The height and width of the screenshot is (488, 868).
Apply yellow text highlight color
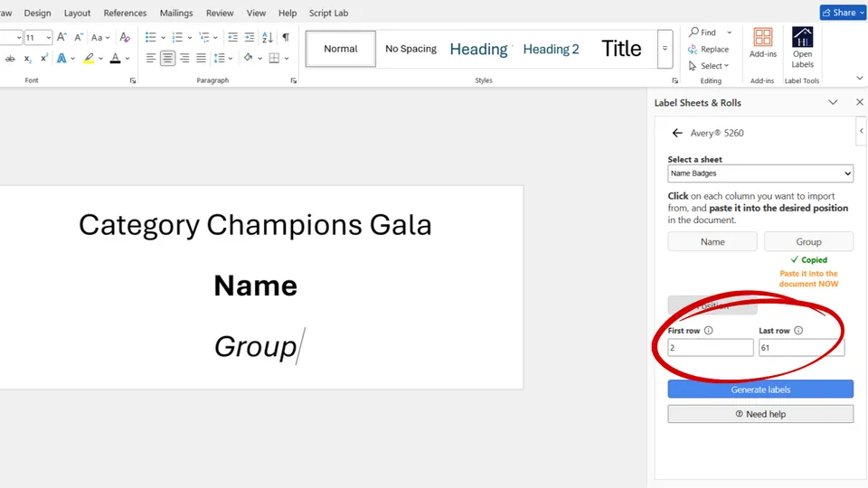tap(89, 58)
